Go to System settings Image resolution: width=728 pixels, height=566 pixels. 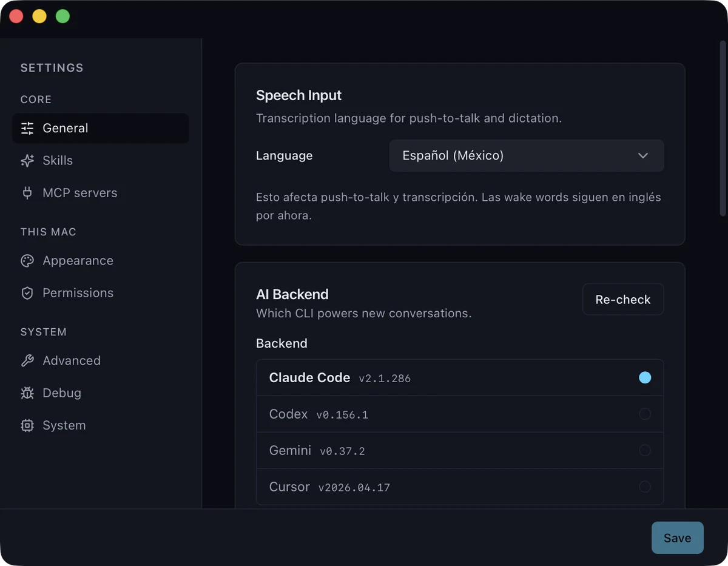pos(101,425)
